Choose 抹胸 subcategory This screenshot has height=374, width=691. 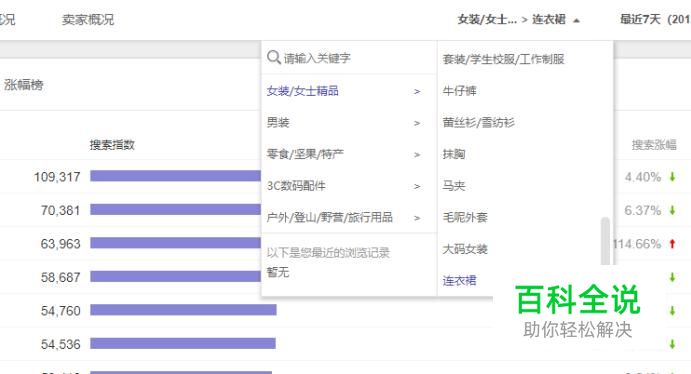coord(454,154)
